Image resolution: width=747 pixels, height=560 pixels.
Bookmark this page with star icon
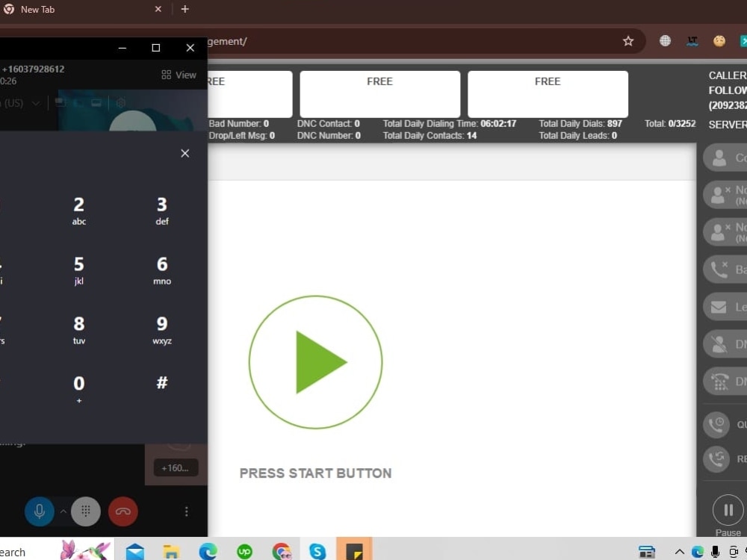point(628,41)
